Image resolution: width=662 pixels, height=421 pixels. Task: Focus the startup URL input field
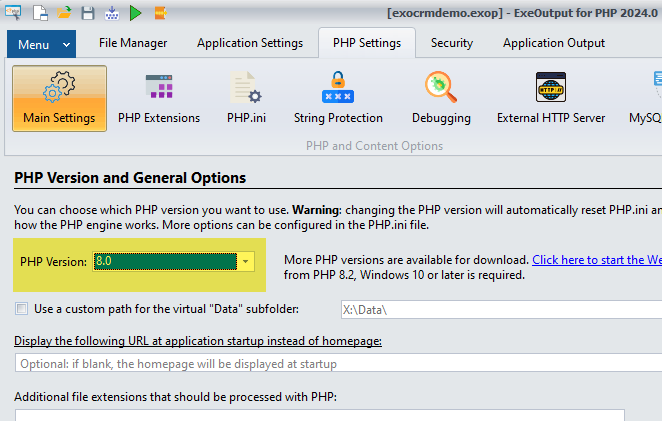[x=339, y=363]
